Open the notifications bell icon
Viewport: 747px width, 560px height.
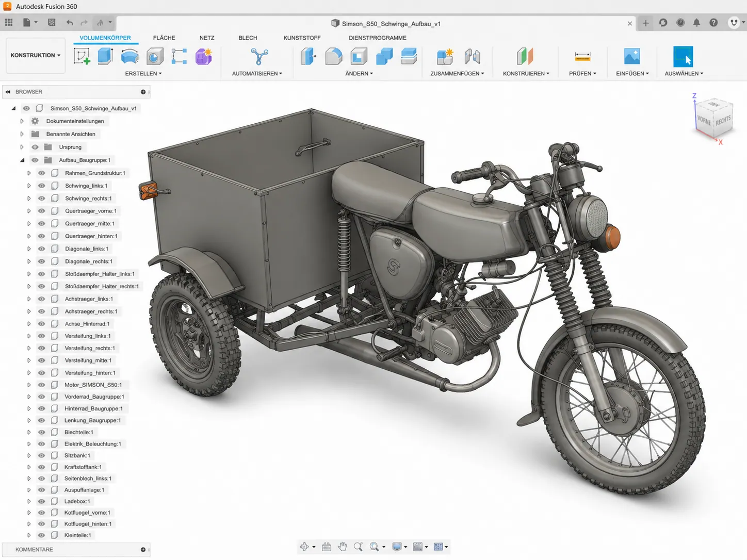coord(696,23)
